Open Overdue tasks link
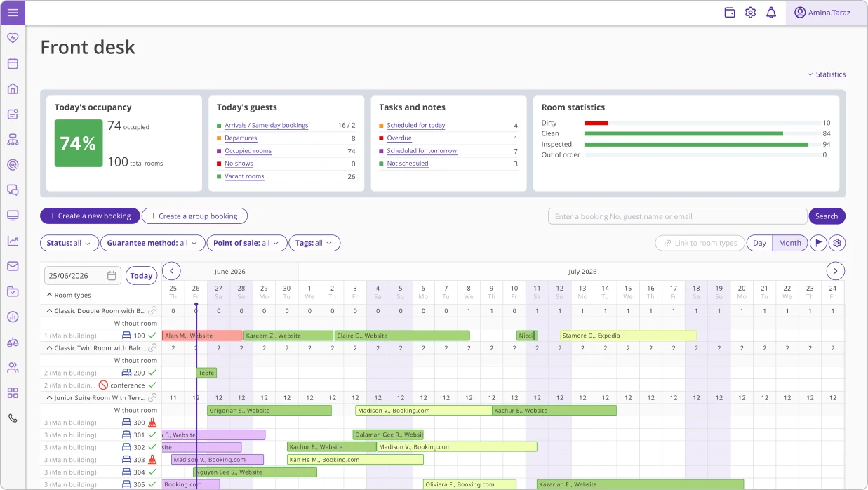 [x=399, y=138]
